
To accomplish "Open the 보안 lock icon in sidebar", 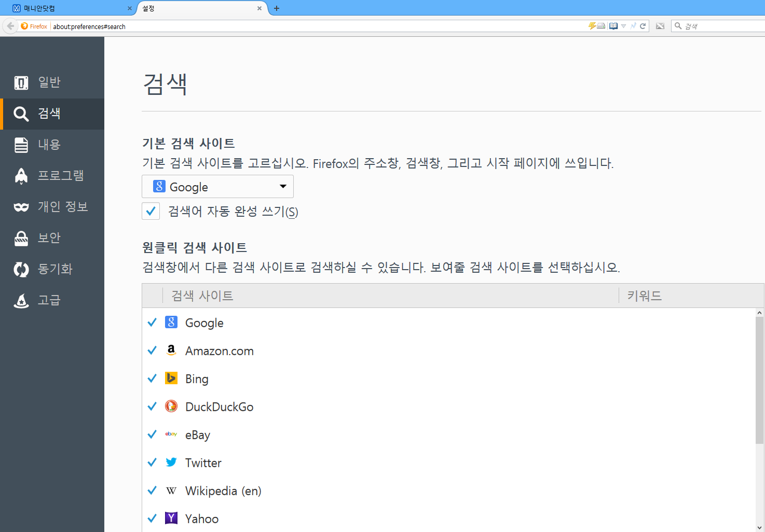I will point(21,238).
